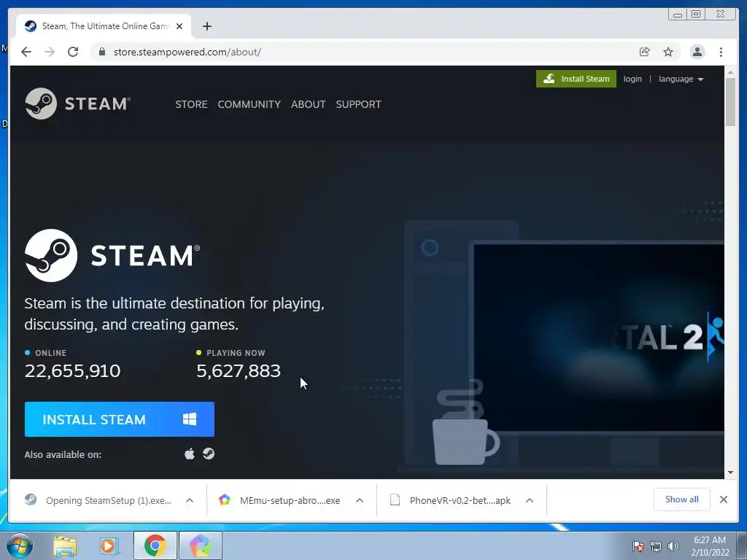This screenshot has width=747, height=560.
Task: Open Windows Explorer from the taskbar
Action: coord(65,545)
